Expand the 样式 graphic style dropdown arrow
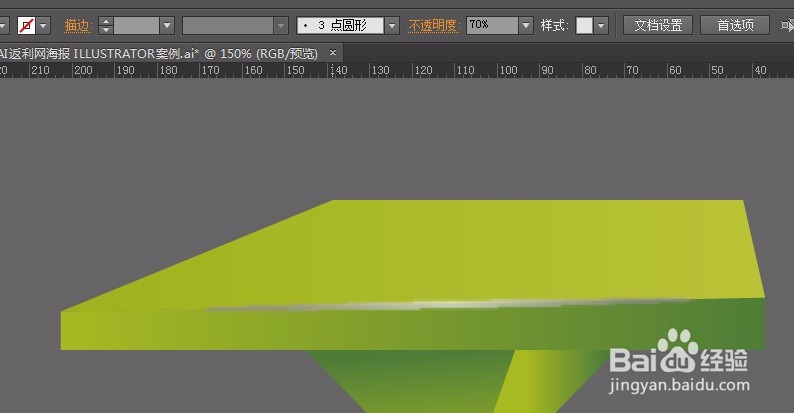This screenshot has height=413, width=794. [x=601, y=25]
